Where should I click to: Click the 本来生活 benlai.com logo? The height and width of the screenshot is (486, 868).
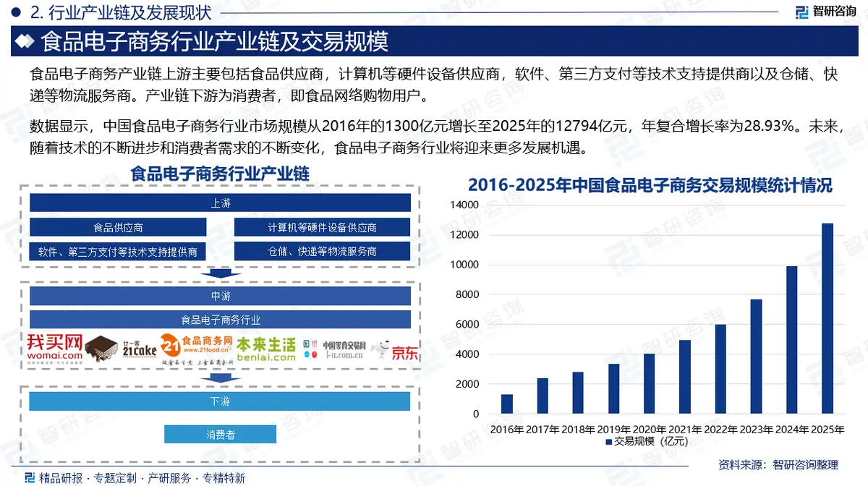(267, 348)
